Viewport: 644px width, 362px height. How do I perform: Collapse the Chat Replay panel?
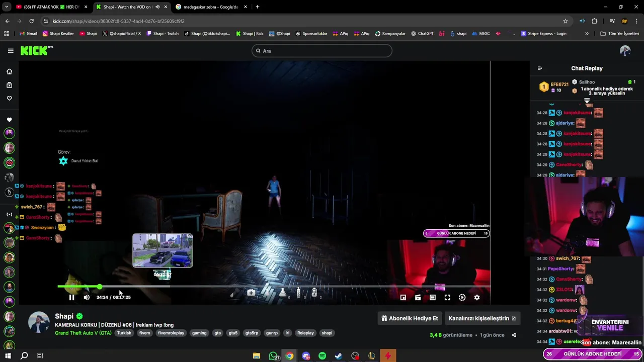(x=540, y=68)
